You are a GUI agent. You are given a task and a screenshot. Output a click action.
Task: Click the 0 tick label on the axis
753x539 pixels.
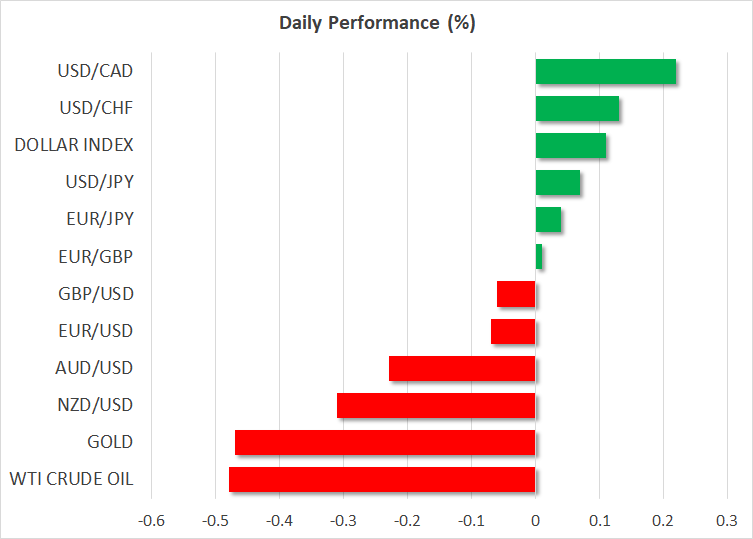[x=536, y=520]
